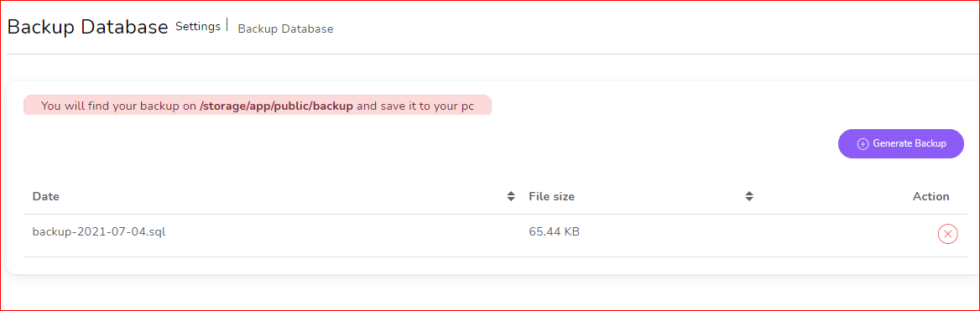Click the large Backup Database page title
Image resolution: width=980 pixels, height=311 pixels.
pos(87,27)
